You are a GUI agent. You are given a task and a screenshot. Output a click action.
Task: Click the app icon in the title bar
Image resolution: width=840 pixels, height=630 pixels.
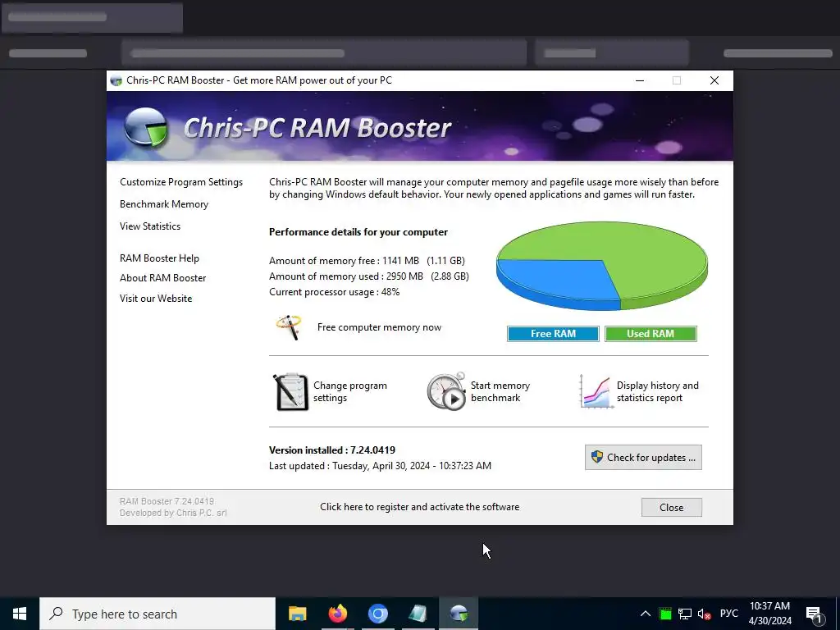click(116, 81)
